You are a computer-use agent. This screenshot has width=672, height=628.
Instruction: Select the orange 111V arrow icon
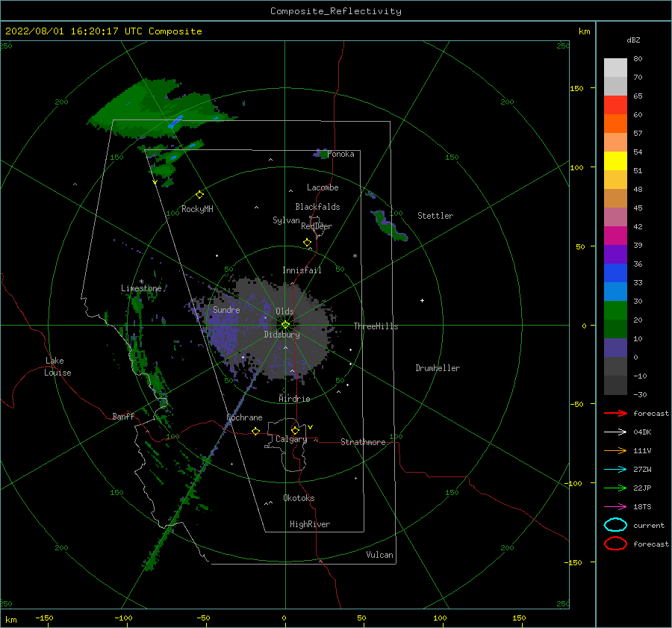click(615, 450)
